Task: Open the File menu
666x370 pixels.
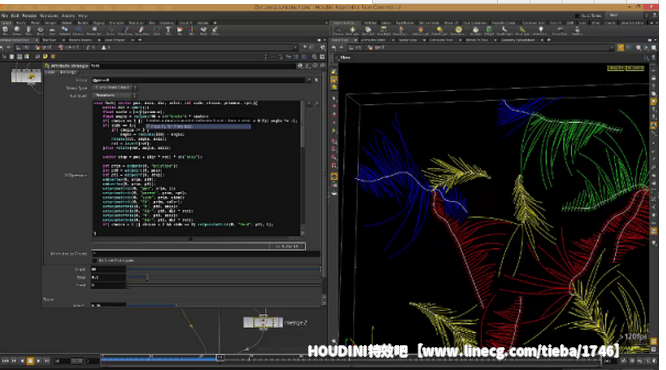Action: click(5, 16)
